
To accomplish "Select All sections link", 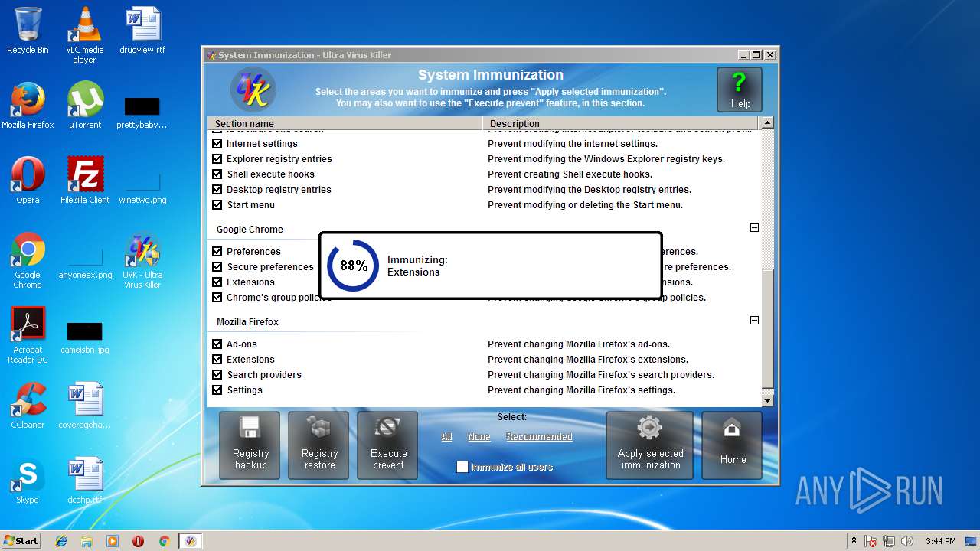I will (447, 436).
